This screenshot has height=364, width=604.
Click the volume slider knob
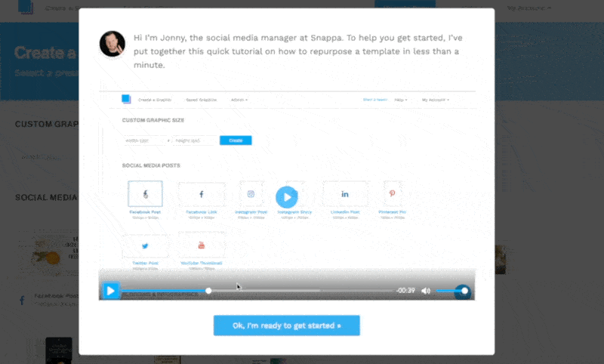[464, 291]
